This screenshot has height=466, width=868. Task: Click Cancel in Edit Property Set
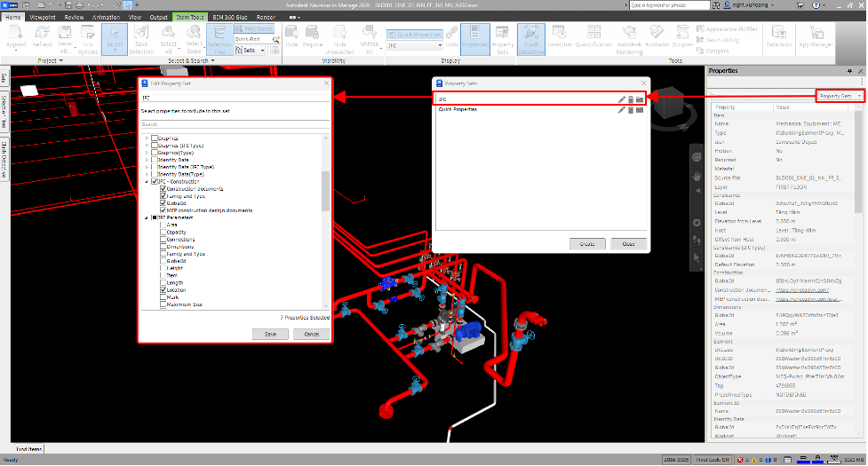pyautogui.click(x=312, y=334)
